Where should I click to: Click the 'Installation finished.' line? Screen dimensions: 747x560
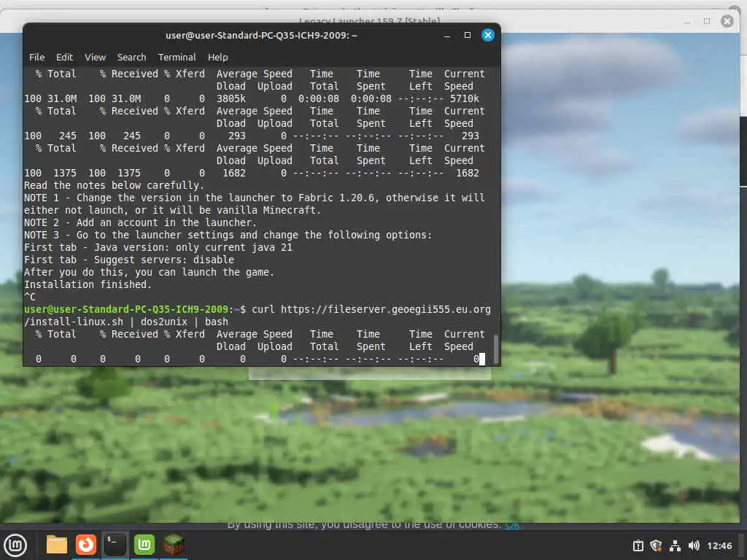(x=88, y=284)
